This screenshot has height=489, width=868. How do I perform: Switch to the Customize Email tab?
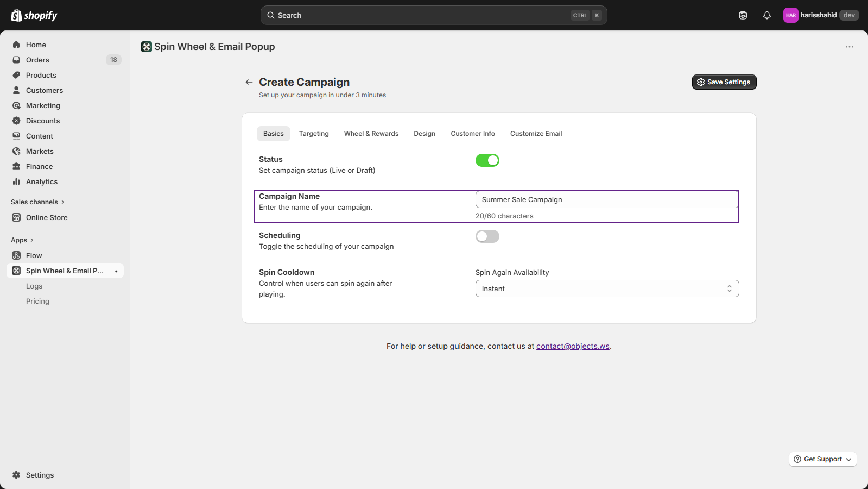click(x=536, y=134)
